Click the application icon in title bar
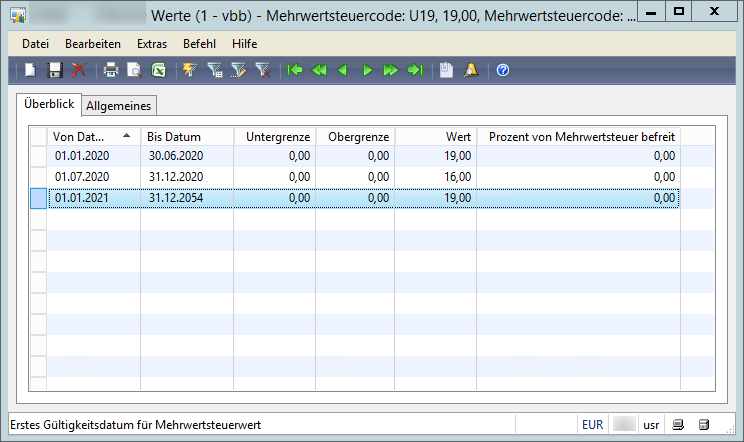Screen dimensions: 744x442 (18, 15)
